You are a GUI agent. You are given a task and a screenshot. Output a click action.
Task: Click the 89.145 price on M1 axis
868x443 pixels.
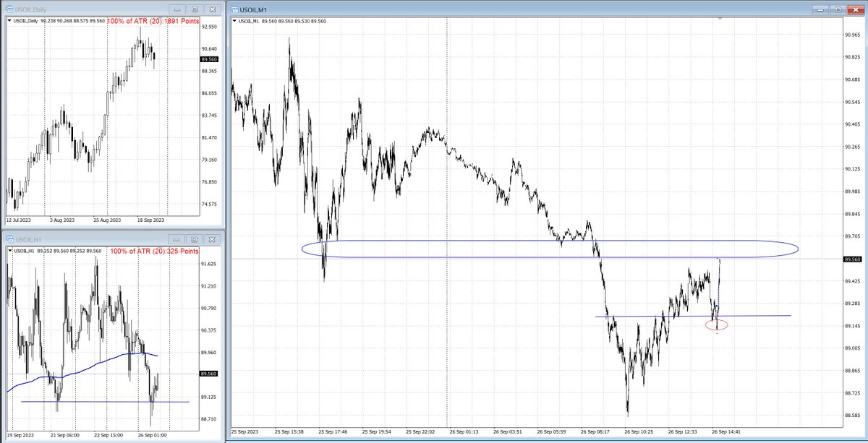[x=853, y=326]
